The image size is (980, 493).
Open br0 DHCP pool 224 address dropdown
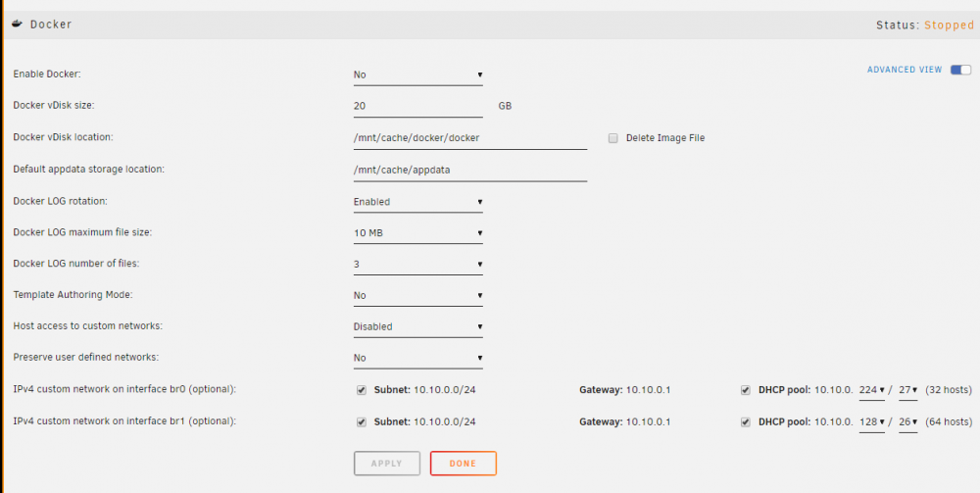(x=872, y=390)
